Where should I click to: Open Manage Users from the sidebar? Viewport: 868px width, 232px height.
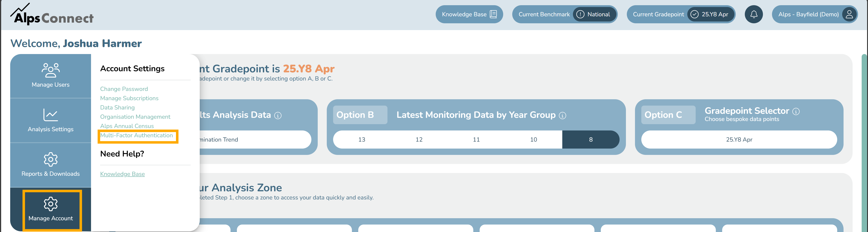(x=50, y=76)
